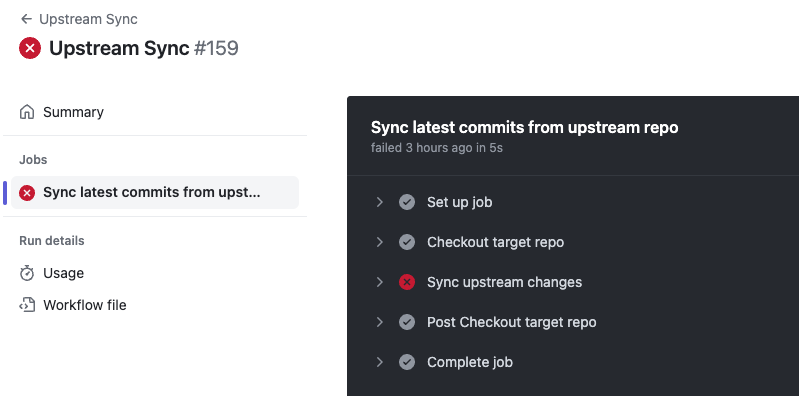Expand the Checkout target repo step chevron
This screenshot has height=396, width=799.
tap(380, 242)
